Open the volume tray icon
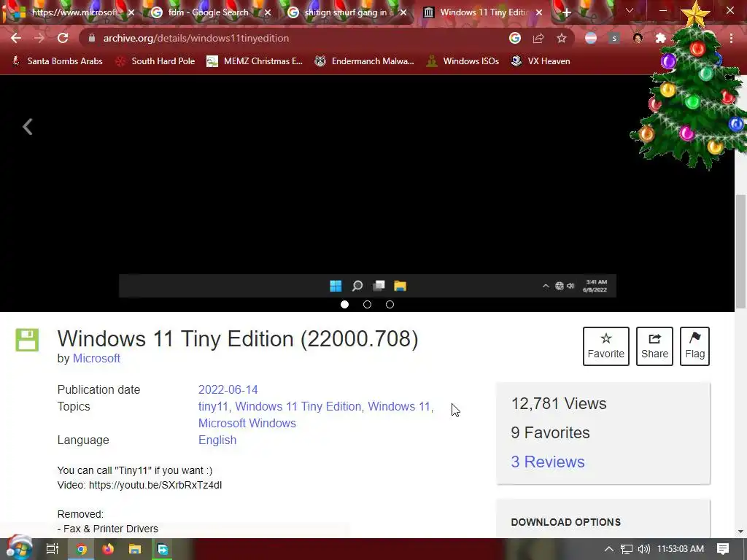747x560 pixels. [643, 549]
